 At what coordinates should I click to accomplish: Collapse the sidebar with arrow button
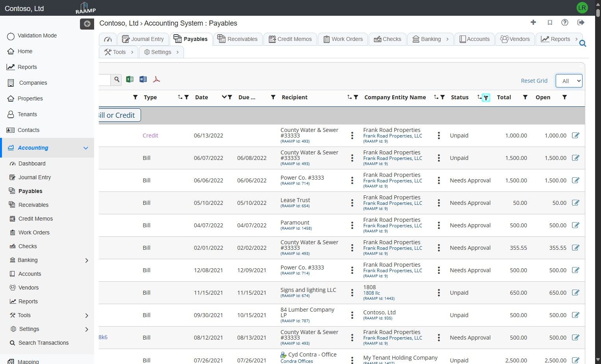[x=87, y=24]
